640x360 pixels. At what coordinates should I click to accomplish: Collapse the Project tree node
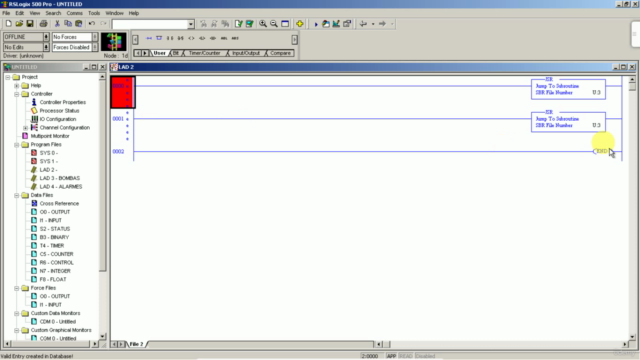8,77
